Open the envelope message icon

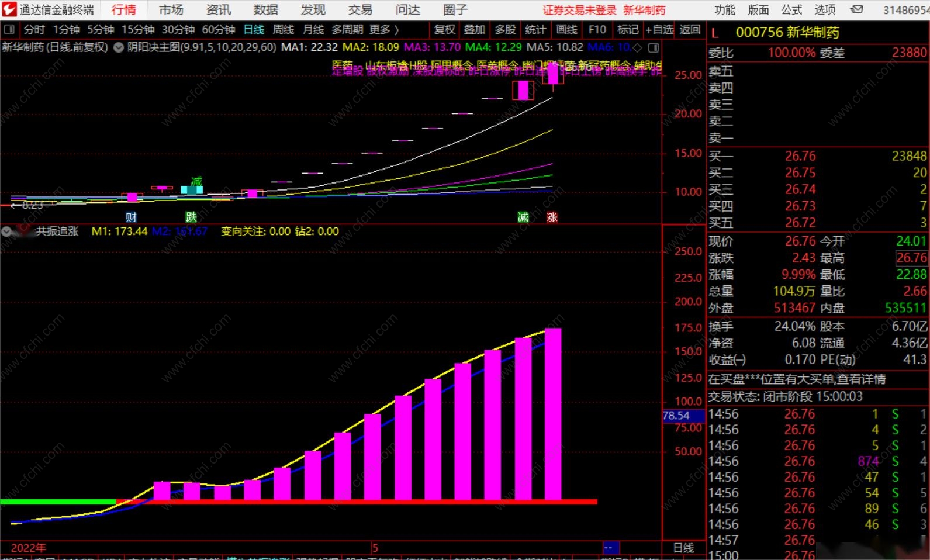[856, 9]
